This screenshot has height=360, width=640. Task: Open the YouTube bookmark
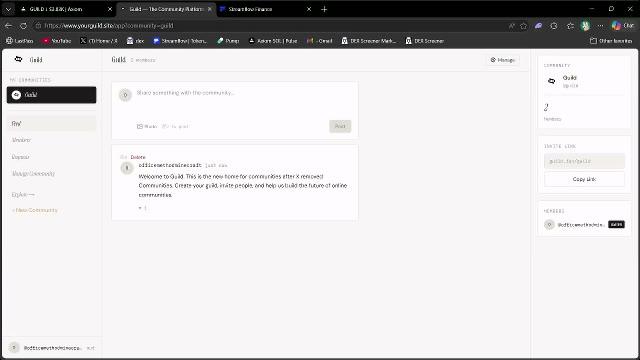click(x=57, y=41)
